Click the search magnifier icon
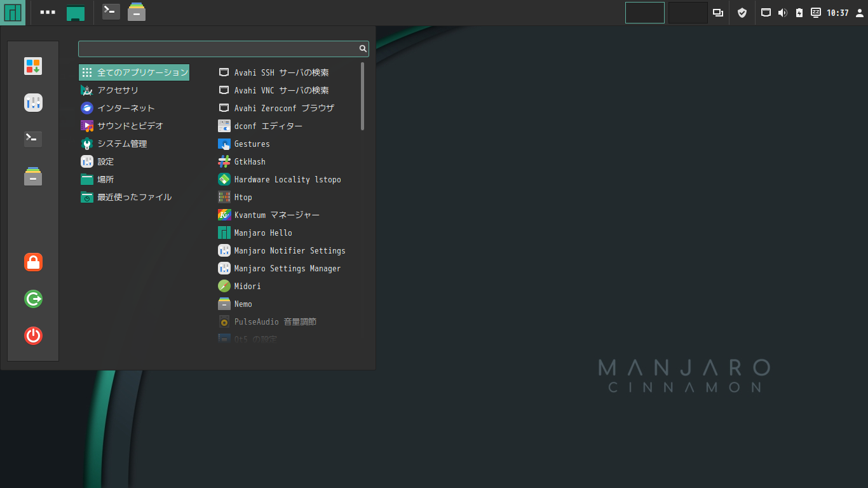This screenshot has height=488, width=868. pos(363,48)
